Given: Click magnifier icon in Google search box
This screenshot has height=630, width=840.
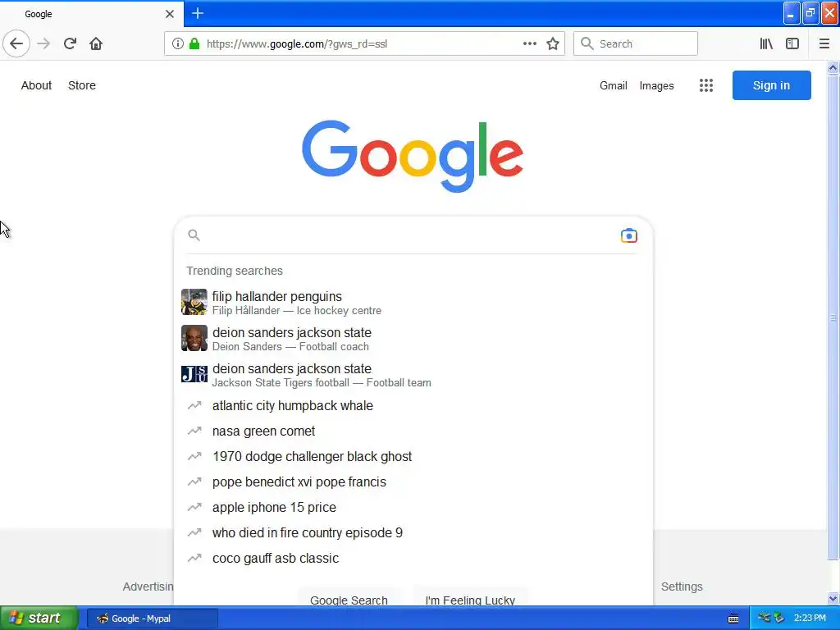Looking at the screenshot, I should (x=194, y=235).
